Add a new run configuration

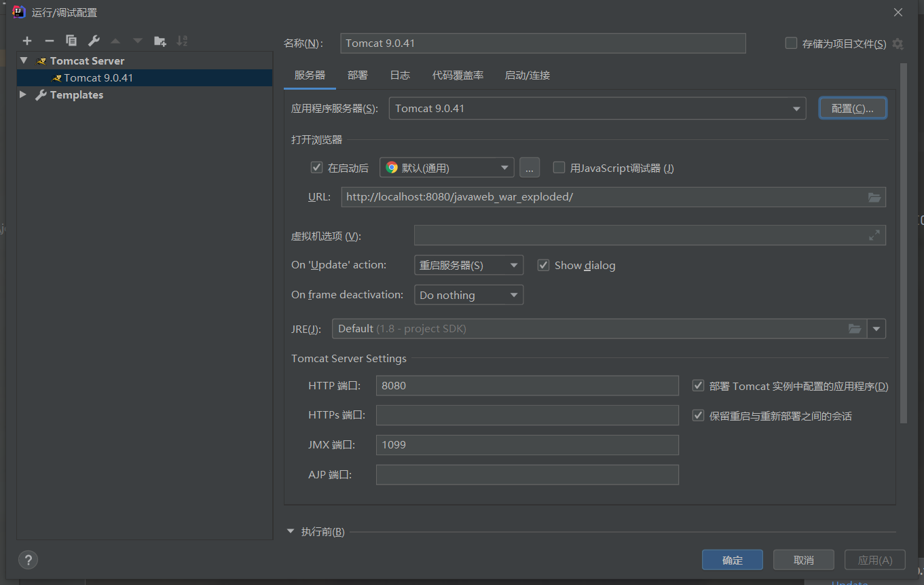tap(27, 41)
